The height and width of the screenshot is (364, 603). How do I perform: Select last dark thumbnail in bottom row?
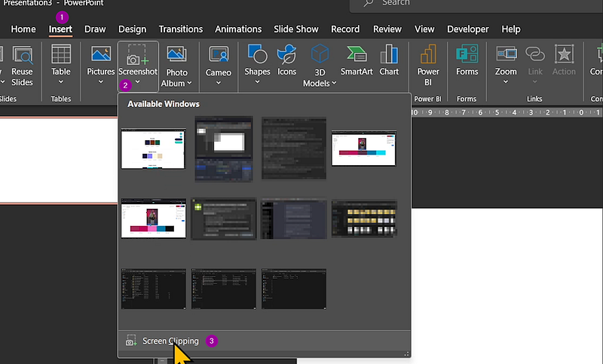pyautogui.click(x=294, y=289)
